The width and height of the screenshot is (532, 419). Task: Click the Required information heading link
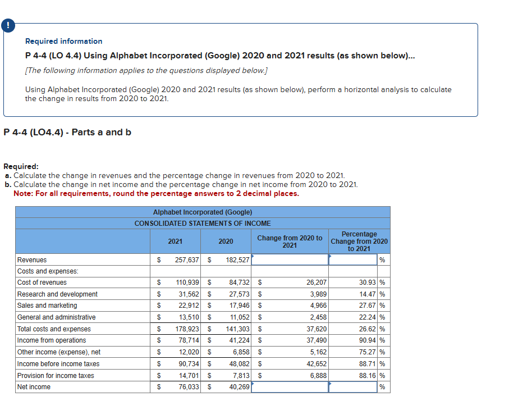click(63, 42)
